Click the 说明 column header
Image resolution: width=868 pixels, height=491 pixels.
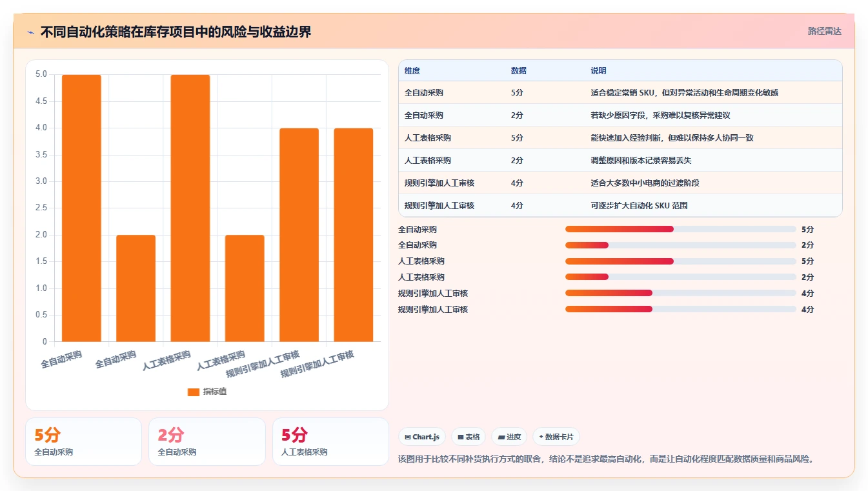click(598, 71)
